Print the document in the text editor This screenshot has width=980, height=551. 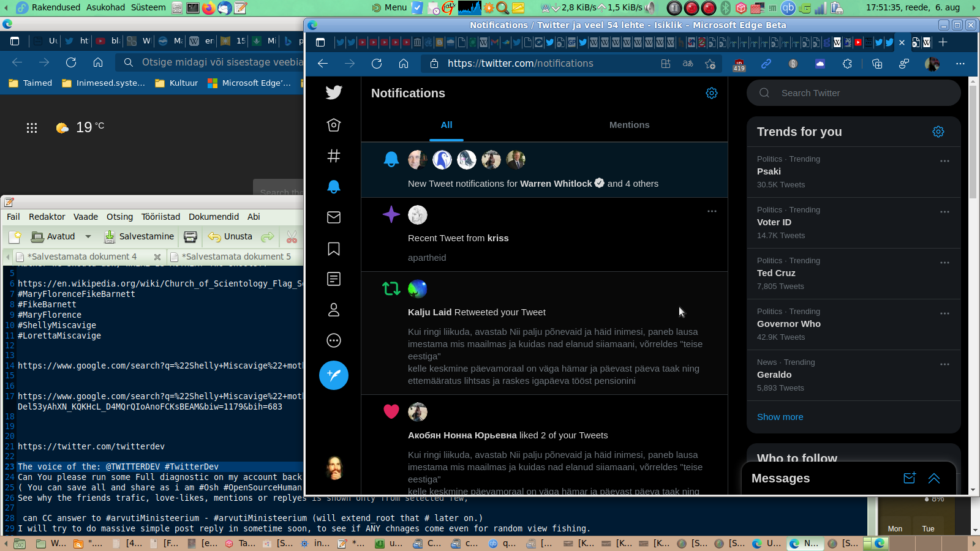(190, 236)
